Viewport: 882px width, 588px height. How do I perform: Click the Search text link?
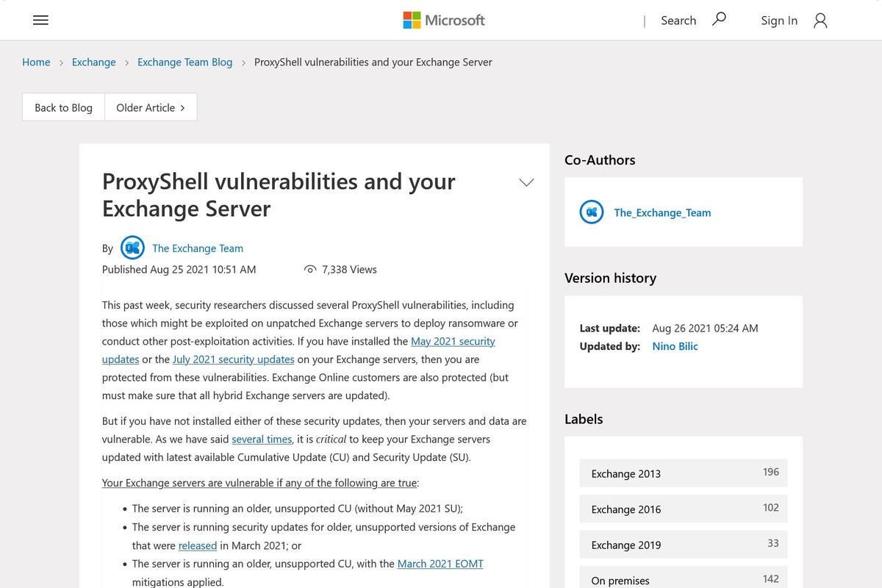[x=678, y=21]
